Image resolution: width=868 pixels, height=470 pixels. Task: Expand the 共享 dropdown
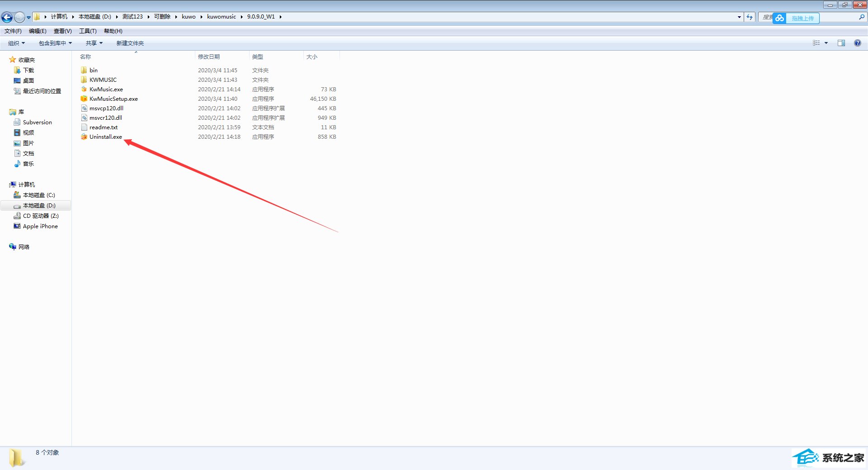point(94,43)
